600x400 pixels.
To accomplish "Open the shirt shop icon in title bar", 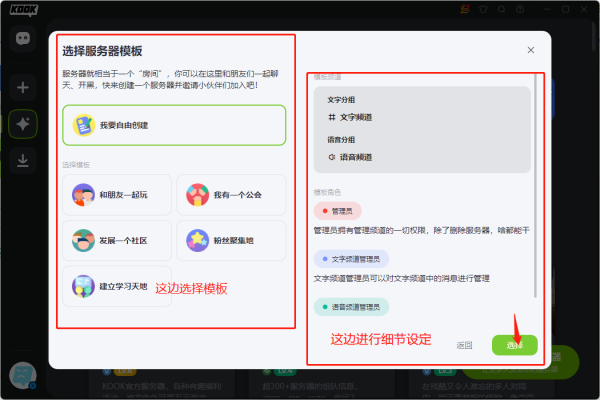I will 483,9.
